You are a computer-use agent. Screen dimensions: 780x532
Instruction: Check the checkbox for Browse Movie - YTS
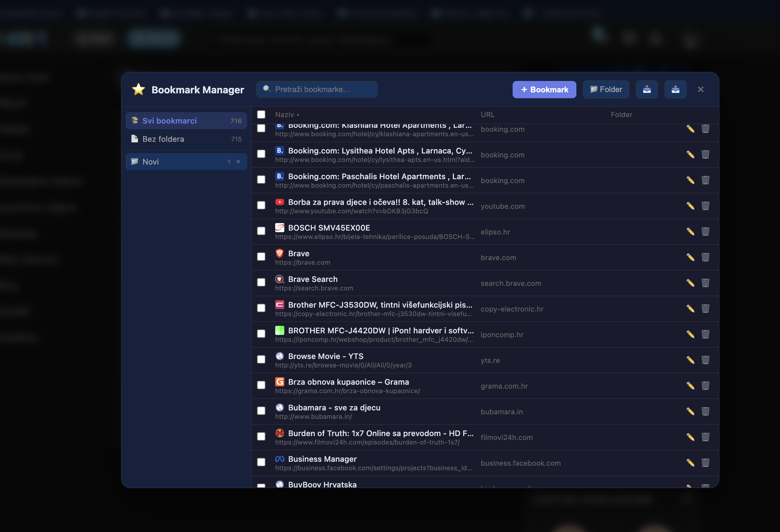point(261,359)
